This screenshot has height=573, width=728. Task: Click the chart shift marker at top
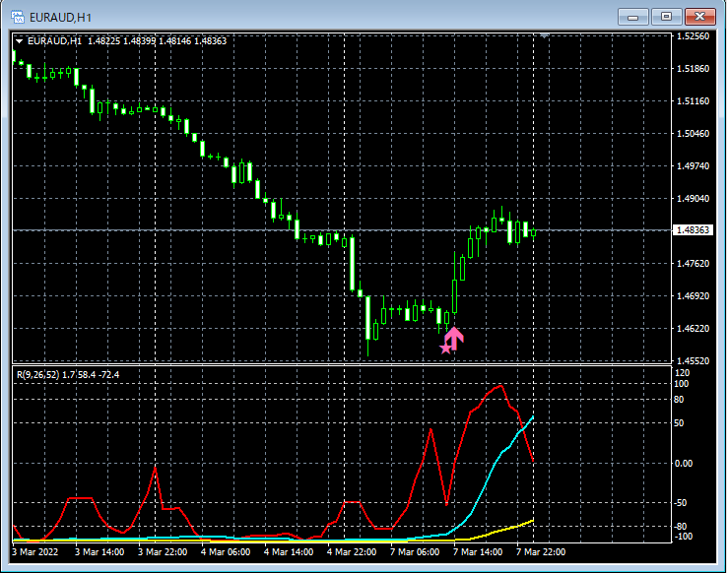[544, 35]
